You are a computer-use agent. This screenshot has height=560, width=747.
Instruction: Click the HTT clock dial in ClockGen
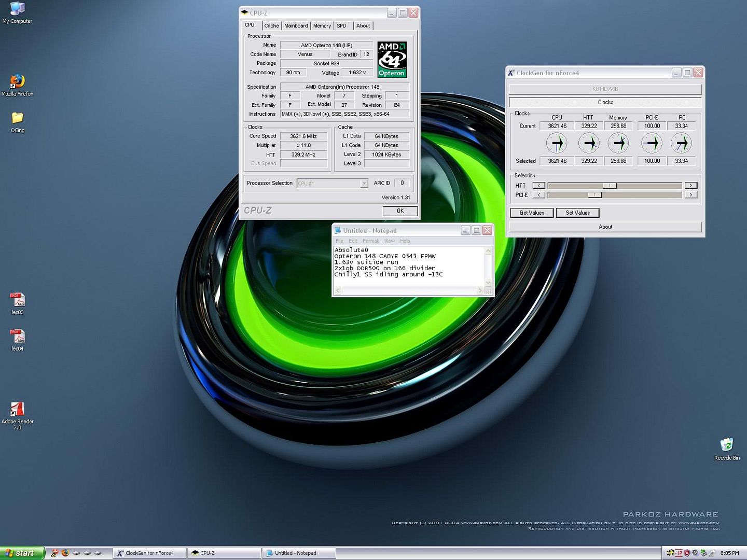pos(589,143)
